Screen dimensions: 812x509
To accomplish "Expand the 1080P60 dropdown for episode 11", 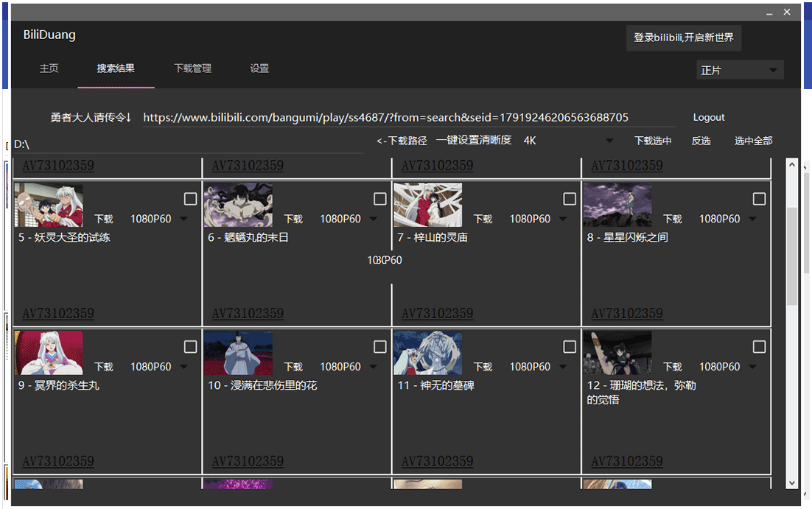I will click(538, 367).
